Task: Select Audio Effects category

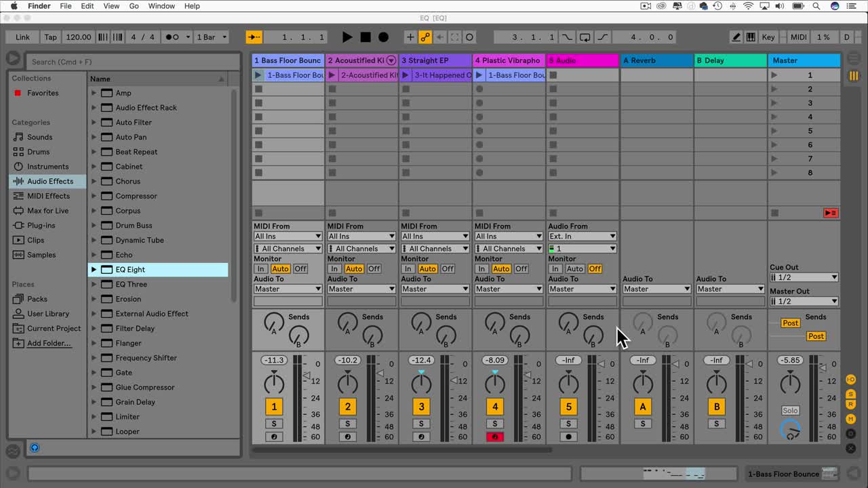Action: tap(47, 182)
